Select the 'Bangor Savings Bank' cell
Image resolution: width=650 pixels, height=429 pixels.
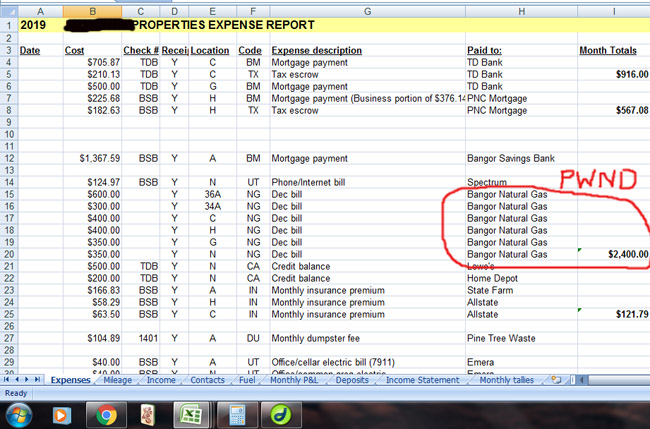pos(521,158)
